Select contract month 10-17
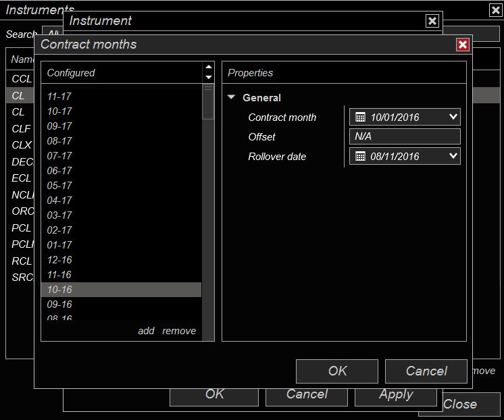This screenshot has height=420, width=504. 121,111
